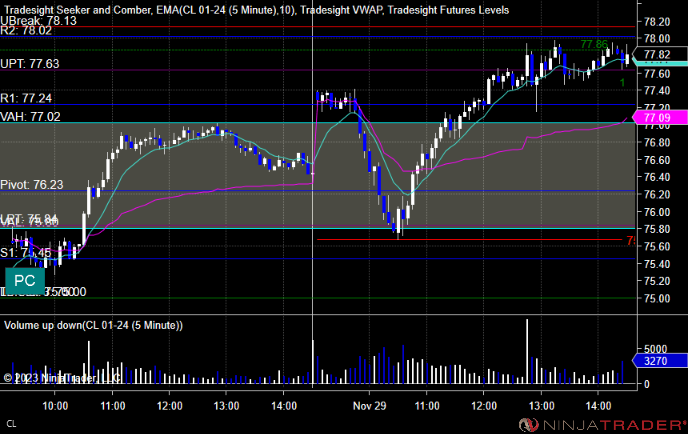Click the blue 3270 volume marker

click(x=659, y=361)
